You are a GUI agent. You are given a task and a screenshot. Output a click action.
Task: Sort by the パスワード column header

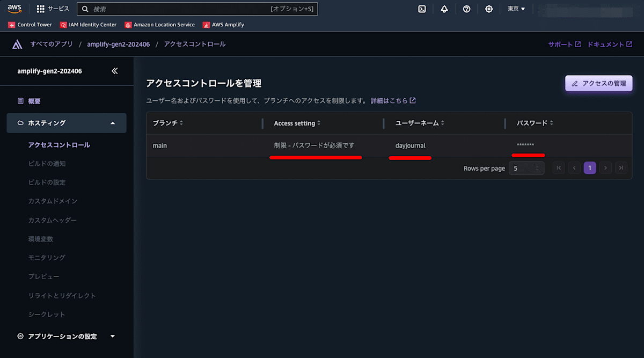[x=535, y=123]
